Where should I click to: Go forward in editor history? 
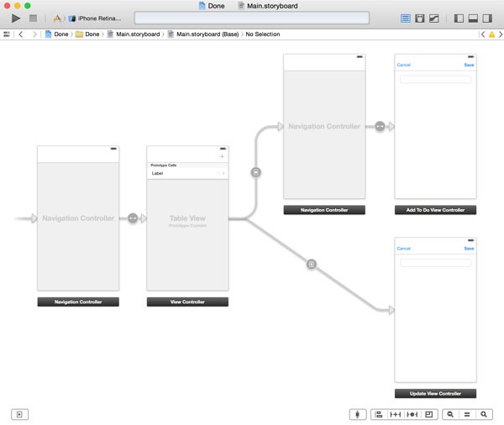(x=34, y=34)
